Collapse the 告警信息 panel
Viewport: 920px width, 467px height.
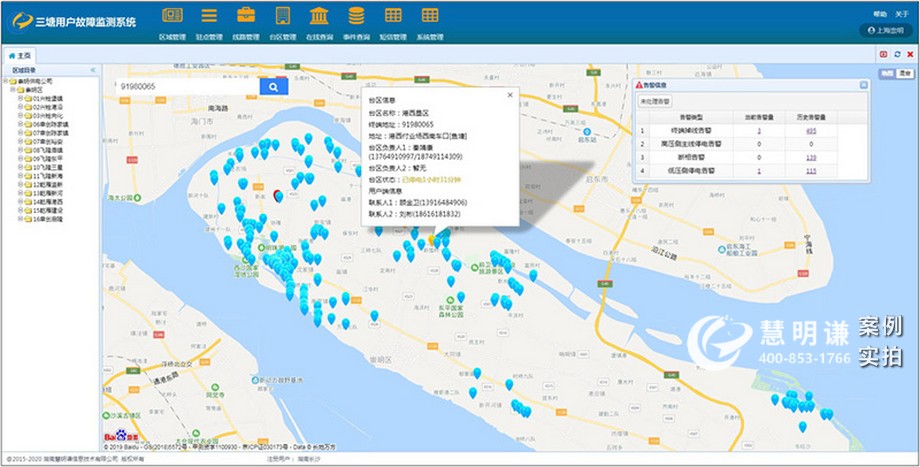862,86
